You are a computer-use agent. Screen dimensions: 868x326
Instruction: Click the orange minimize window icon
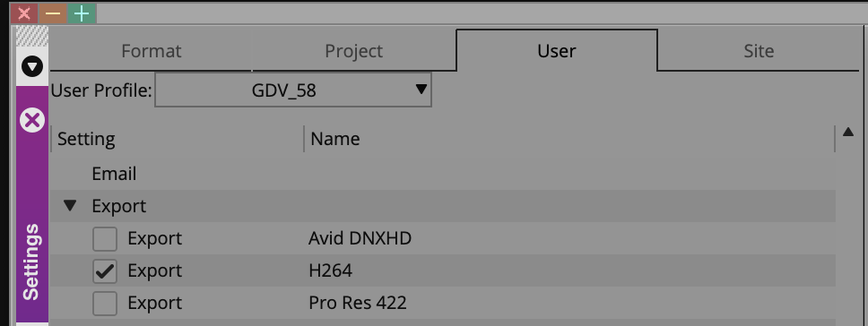tap(53, 13)
